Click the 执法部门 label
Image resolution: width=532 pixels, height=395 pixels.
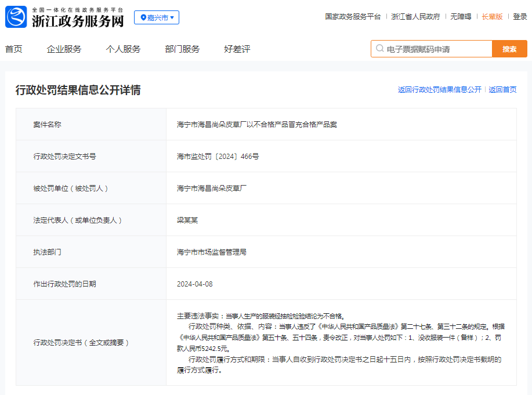[47, 252]
